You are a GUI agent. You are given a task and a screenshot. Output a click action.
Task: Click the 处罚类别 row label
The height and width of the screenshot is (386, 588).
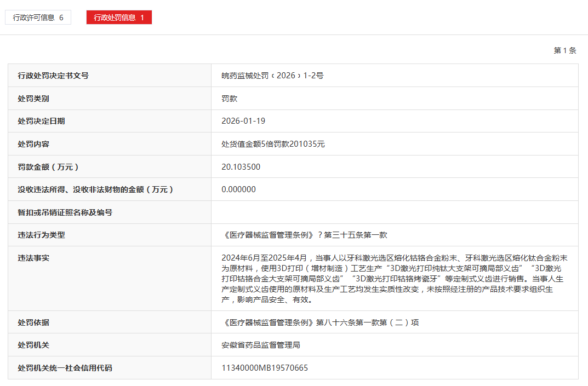[33, 99]
